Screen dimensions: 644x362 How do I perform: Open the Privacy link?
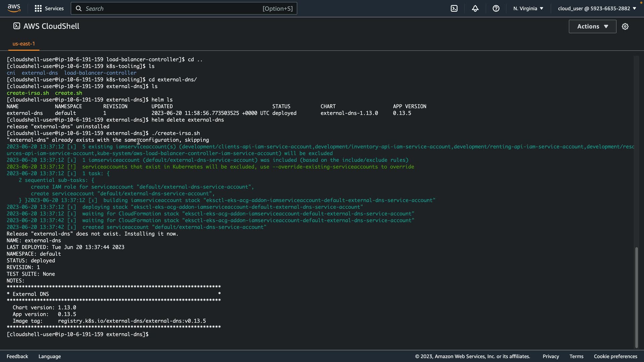tap(550, 356)
